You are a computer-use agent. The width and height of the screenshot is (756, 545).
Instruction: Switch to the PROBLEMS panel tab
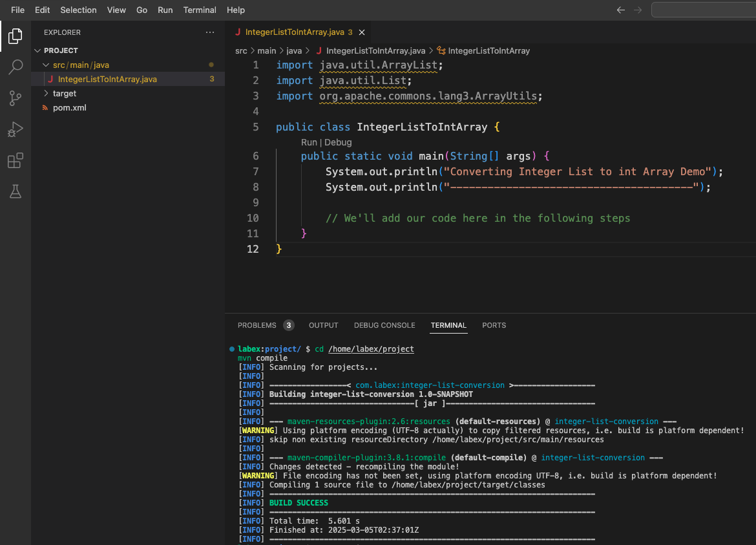(x=257, y=325)
